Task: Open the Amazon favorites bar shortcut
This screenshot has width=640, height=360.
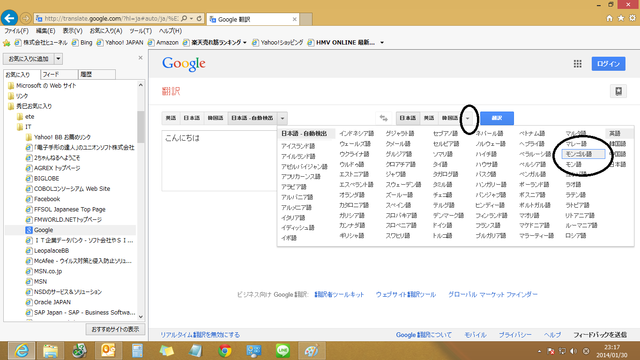Action: click(163, 42)
